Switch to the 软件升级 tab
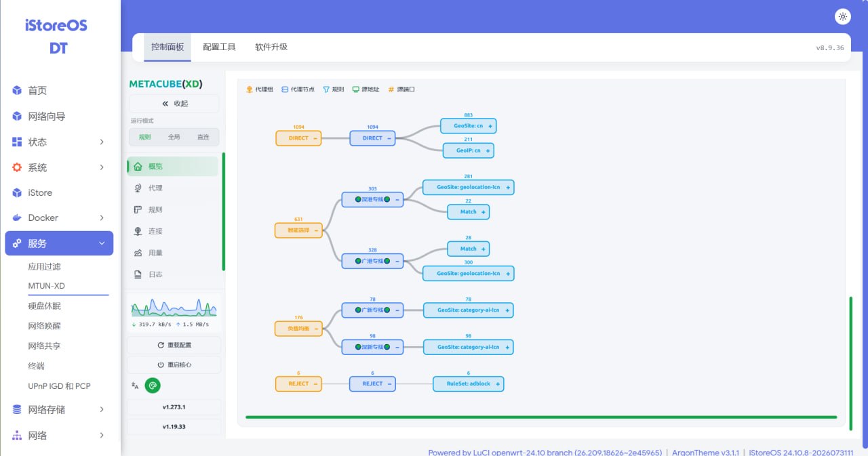Image resolution: width=868 pixels, height=456 pixels. (271, 47)
